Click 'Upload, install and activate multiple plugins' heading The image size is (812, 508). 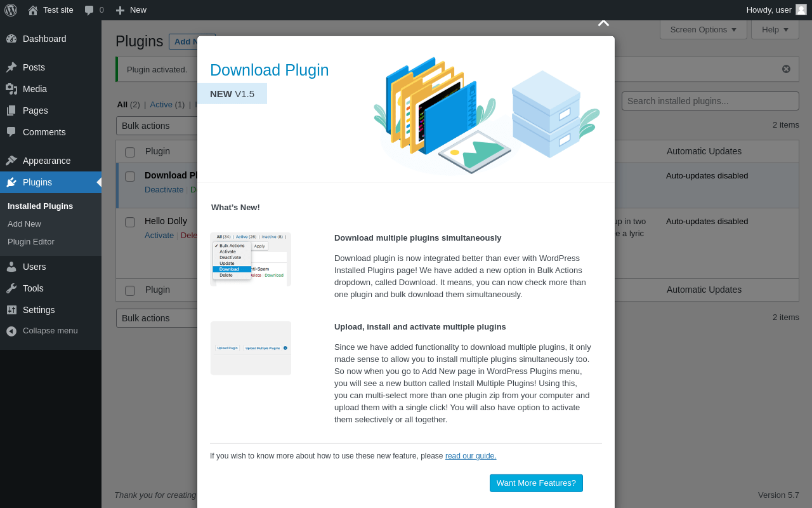420,326
